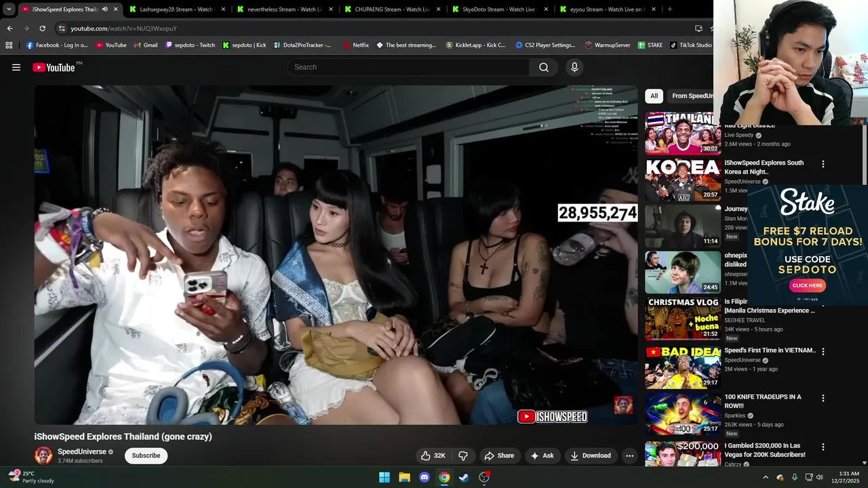Viewport: 868px width, 488px height.
Task: Open Netflix bookmark
Action: click(x=357, y=45)
